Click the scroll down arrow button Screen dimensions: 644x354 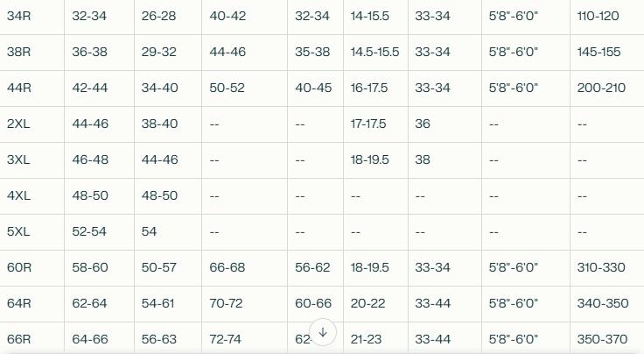(x=323, y=332)
